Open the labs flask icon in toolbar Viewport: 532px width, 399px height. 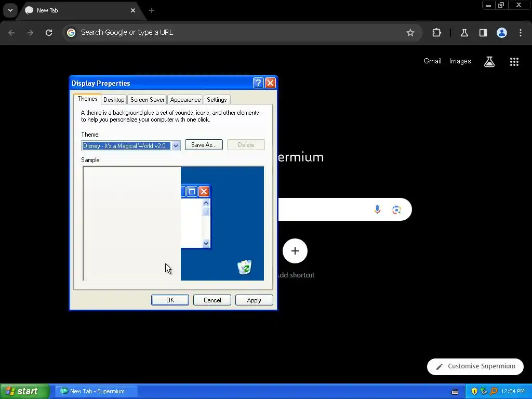pyautogui.click(x=464, y=33)
